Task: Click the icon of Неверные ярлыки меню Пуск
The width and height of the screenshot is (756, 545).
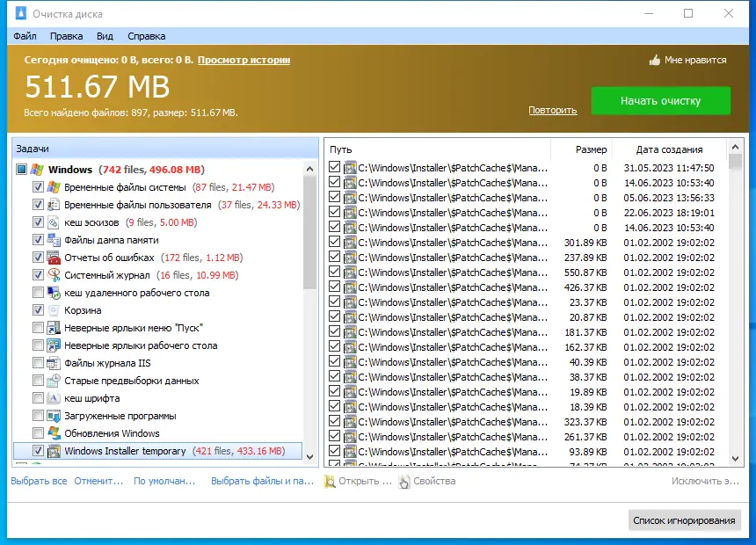Action: click(x=54, y=328)
